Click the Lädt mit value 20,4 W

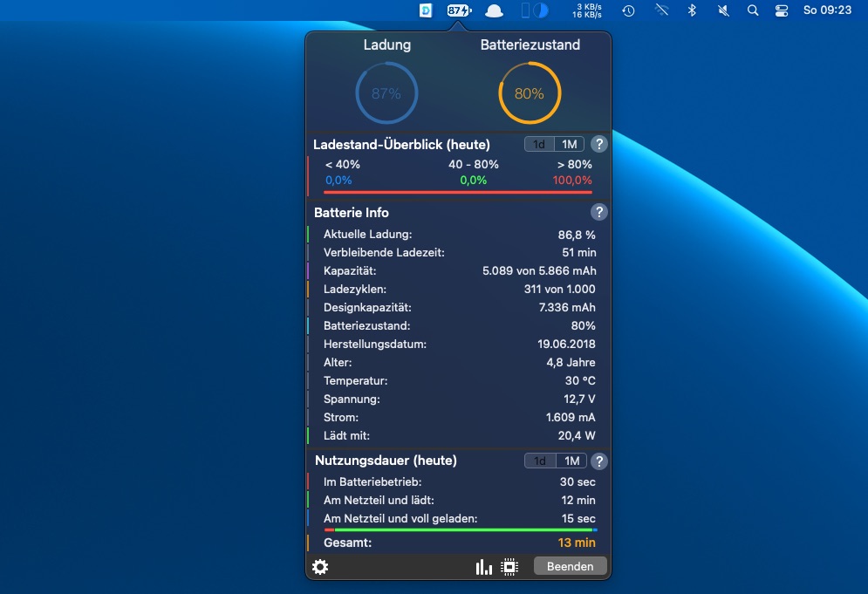[x=577, y=435]
